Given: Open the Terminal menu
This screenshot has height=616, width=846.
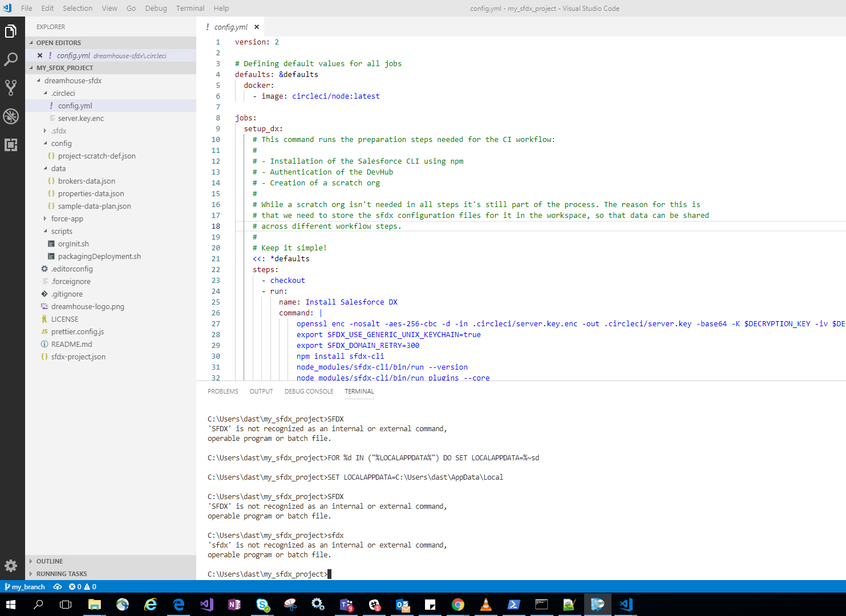Looking at the screenshot, I should (x=190, y=8).
